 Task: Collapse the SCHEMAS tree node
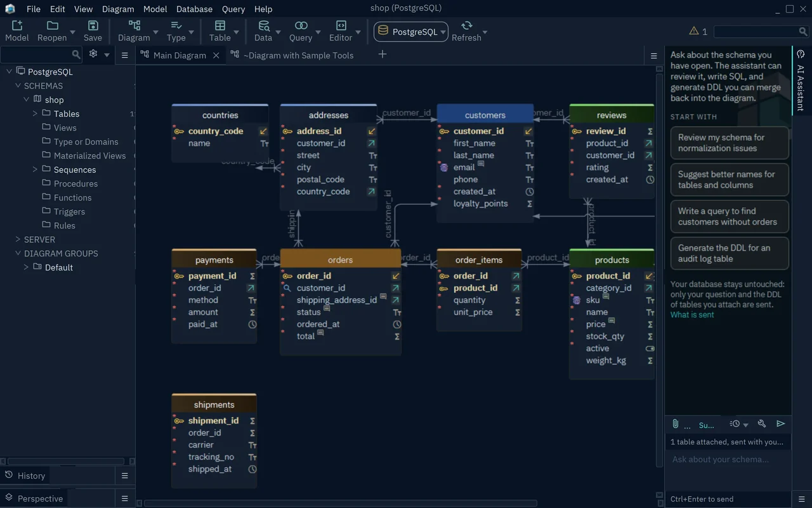(x=18, y=86)
